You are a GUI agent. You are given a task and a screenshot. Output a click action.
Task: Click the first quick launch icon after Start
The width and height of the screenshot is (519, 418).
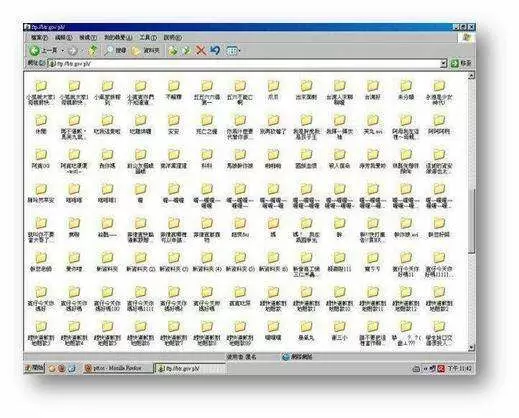(x=52, y=368)
